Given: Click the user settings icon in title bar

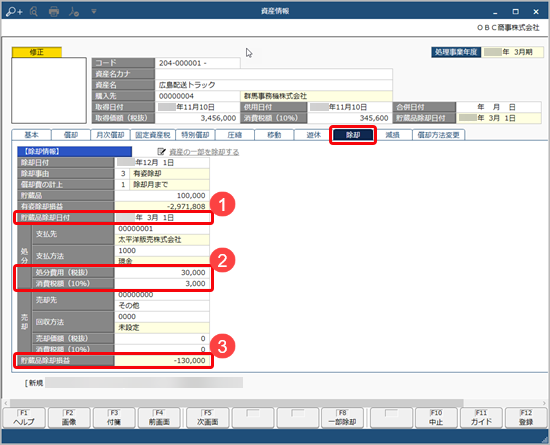Looking at the screenshot, I should [74, 12].
